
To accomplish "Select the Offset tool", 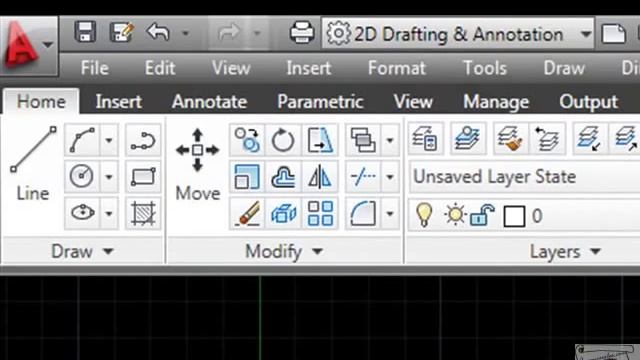I will click(x=283, y=176).
